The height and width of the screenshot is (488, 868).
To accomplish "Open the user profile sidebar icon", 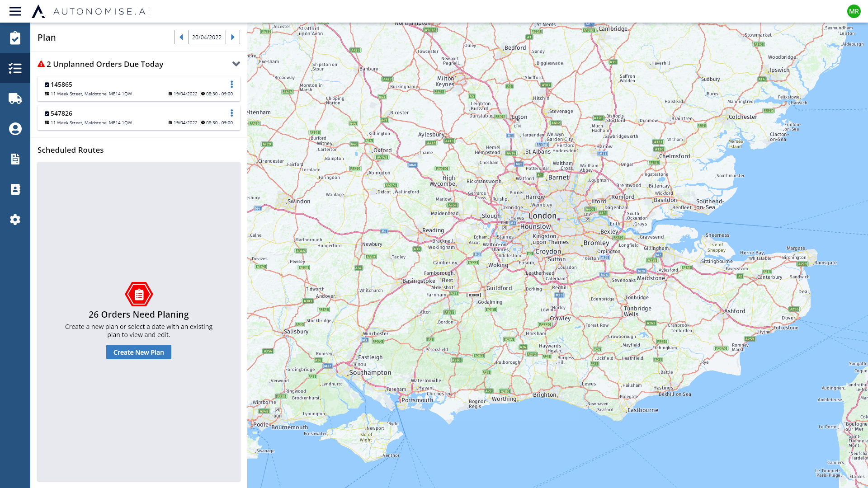I will coord(15,129).
